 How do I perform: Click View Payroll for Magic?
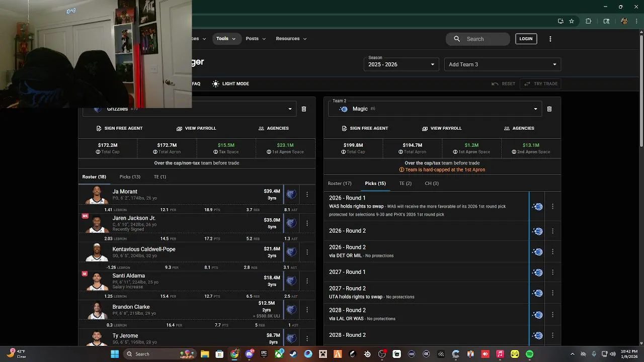pos(442,128)
